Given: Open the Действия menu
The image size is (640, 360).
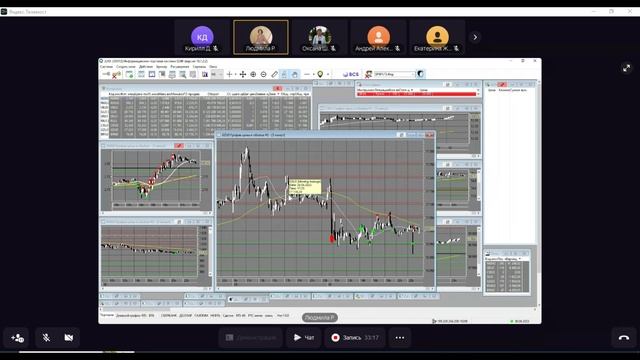Looking at the screenshot, I should [146, 67].
